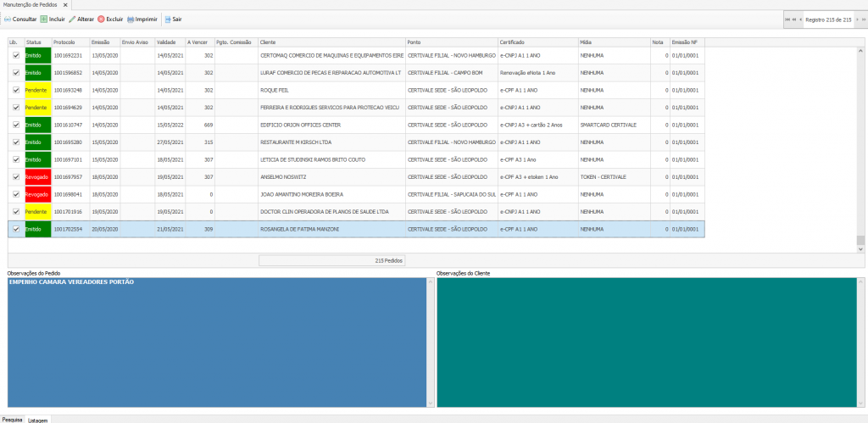This screenshot has width=868, height=423.
Task: Jump to the first record
Action: [x=787, y=19]
